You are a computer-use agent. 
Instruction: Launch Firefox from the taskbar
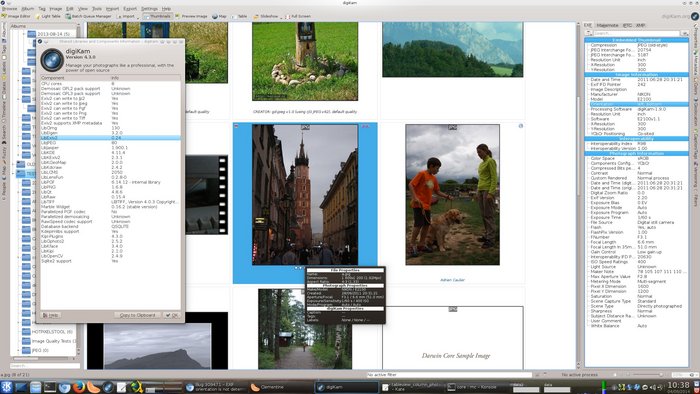(79, 387)
